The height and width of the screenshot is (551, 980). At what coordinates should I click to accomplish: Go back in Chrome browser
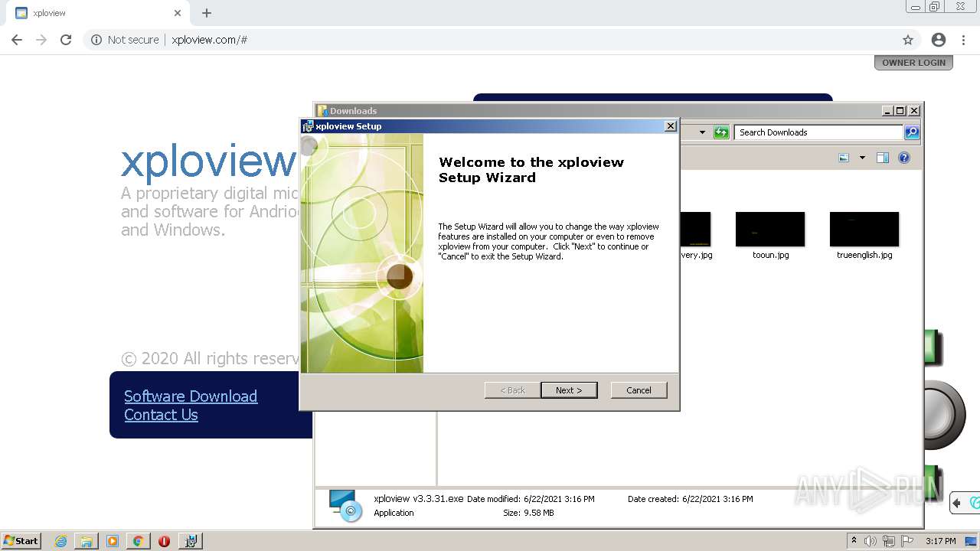point(17,40)
